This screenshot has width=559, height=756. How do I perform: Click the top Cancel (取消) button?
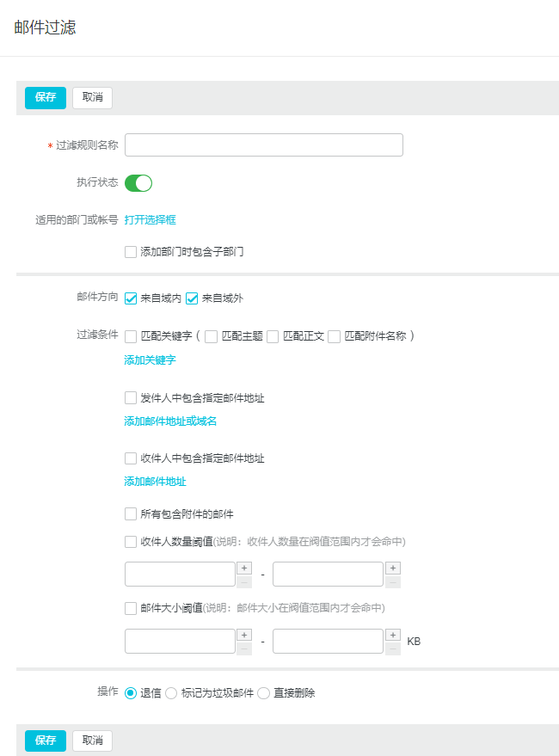coord(92,98)
